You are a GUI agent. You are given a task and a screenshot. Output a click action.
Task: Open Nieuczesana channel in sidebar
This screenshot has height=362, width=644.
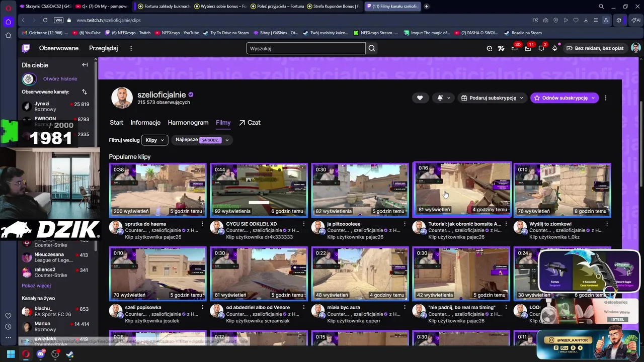point(55,257)
